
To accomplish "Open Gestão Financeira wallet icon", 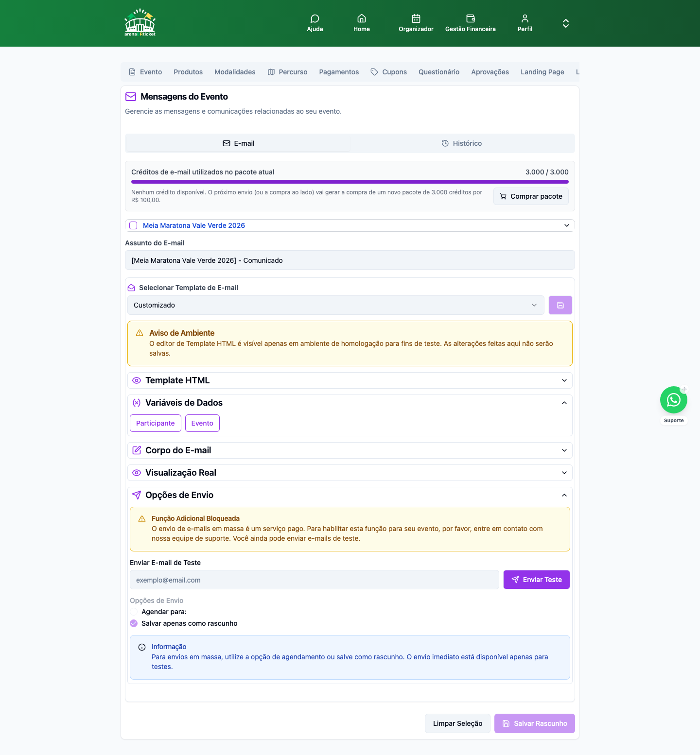I will point(471,18).
